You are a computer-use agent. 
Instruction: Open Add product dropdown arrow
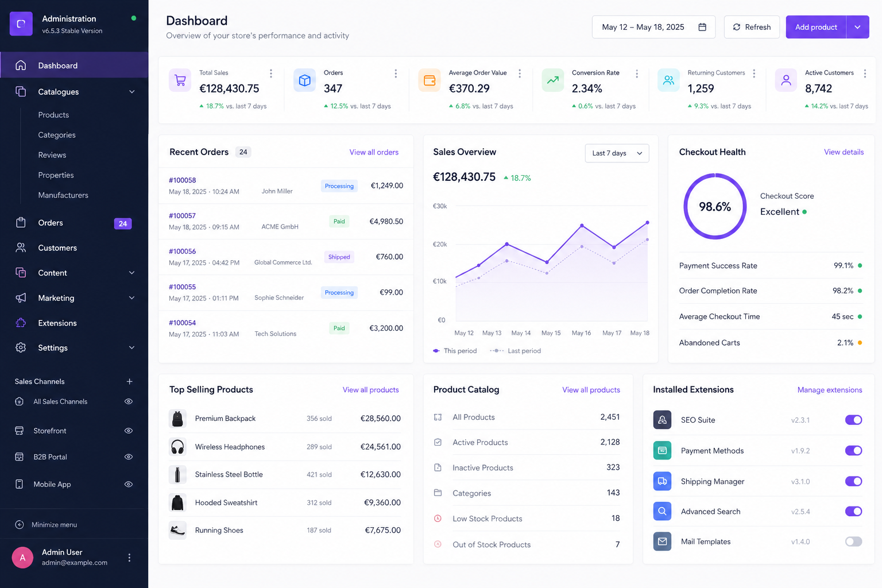pos(857,27)
